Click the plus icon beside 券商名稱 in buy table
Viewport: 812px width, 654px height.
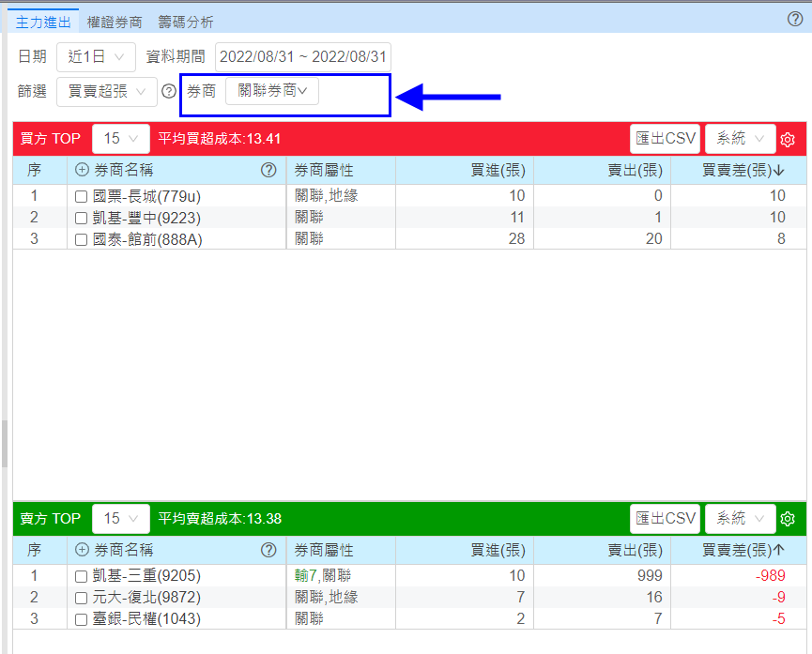82,170
